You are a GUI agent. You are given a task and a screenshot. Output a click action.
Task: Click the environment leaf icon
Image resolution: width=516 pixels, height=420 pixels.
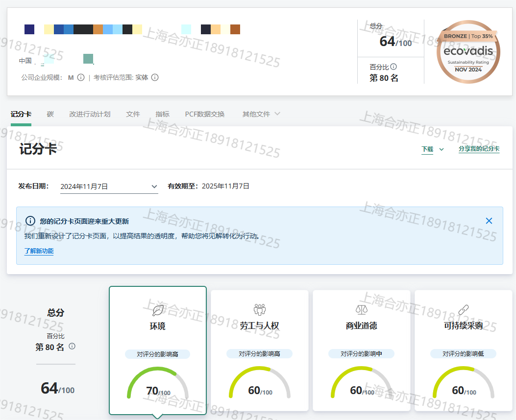point(158,310)
